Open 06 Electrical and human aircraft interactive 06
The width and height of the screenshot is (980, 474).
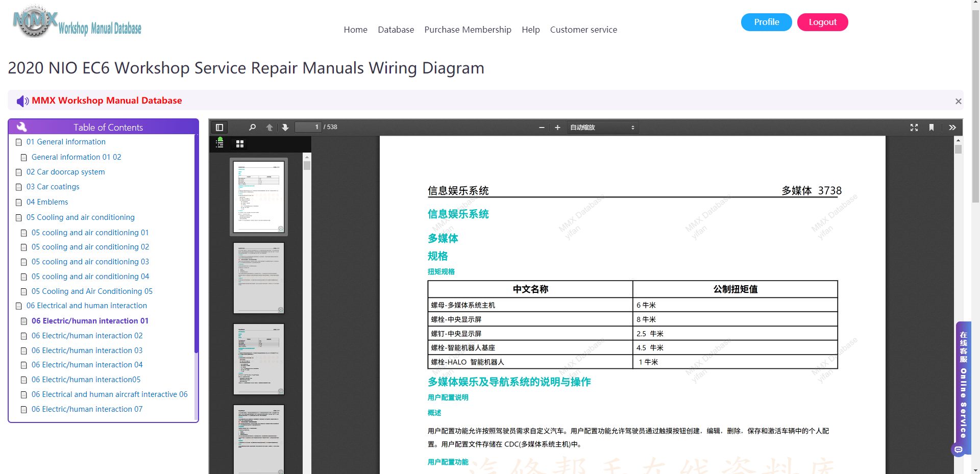click(x=109, y=394)
